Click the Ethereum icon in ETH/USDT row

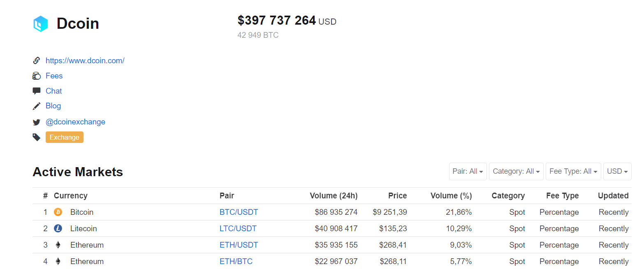pos(58,245)
